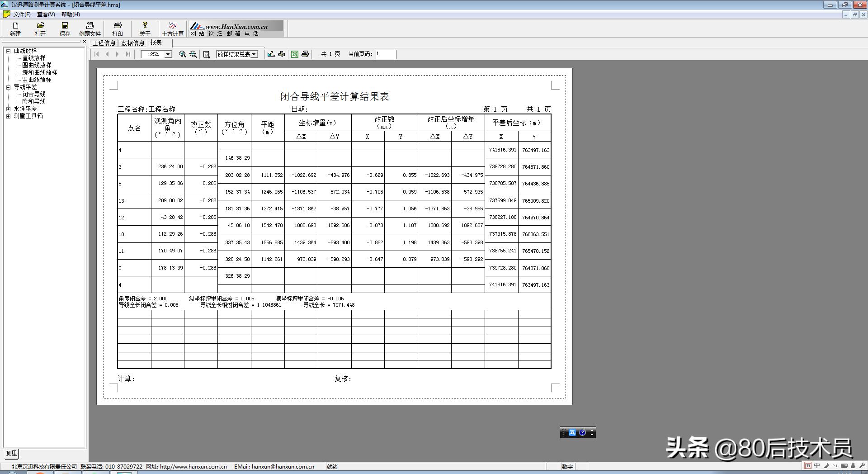
Task: Open the 查看(V) menu
Action: (46, 14)
